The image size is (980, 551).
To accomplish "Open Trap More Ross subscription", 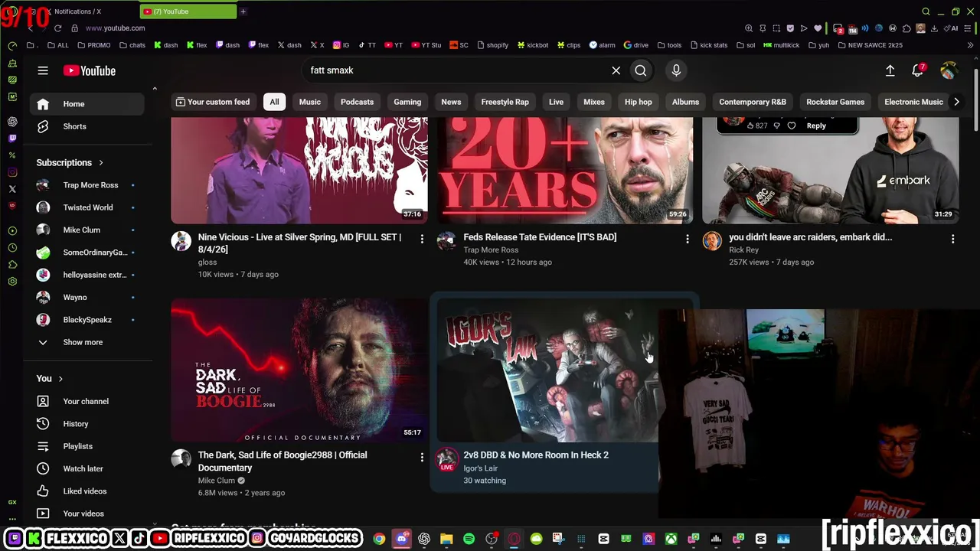I will point(87,185).
